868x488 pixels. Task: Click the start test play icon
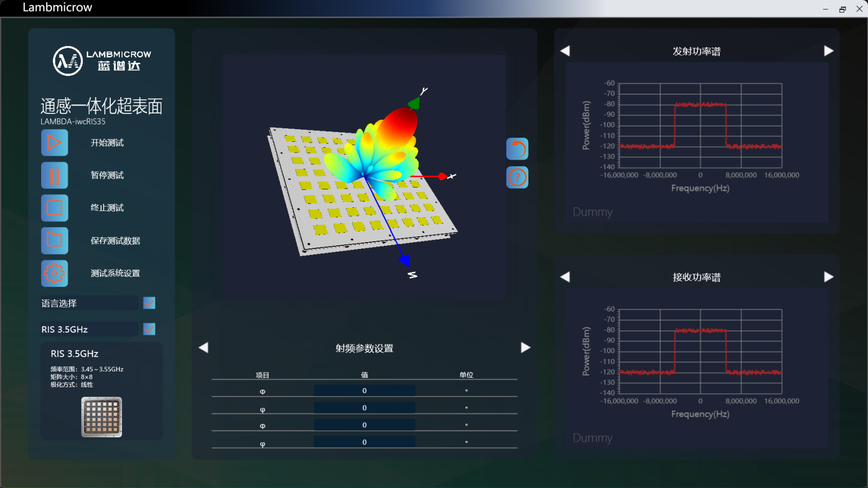coord(54,143)
